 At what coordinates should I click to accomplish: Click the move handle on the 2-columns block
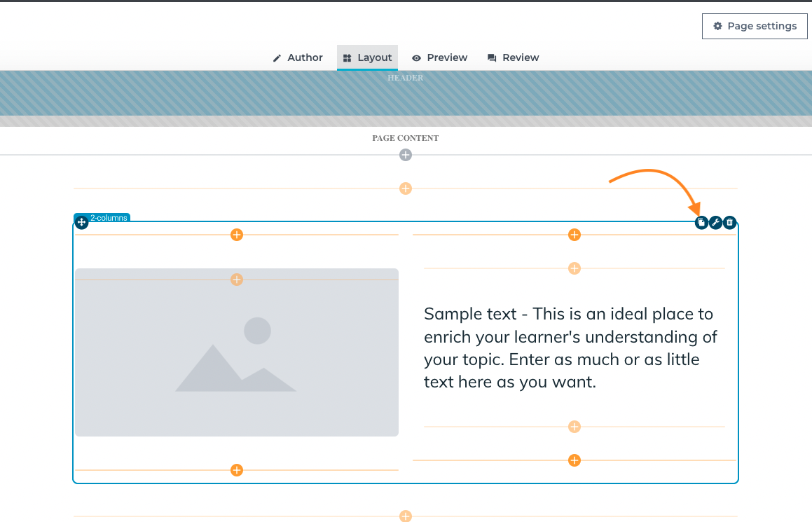(81, 223)
